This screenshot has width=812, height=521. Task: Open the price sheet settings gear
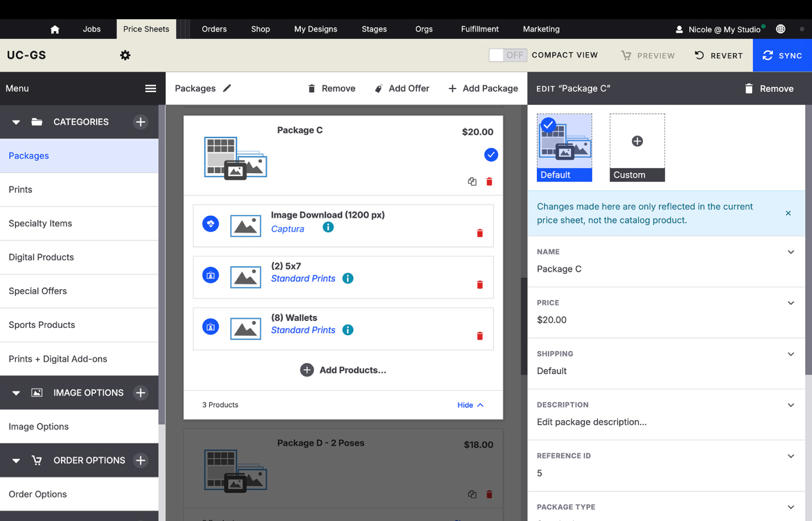125,55
